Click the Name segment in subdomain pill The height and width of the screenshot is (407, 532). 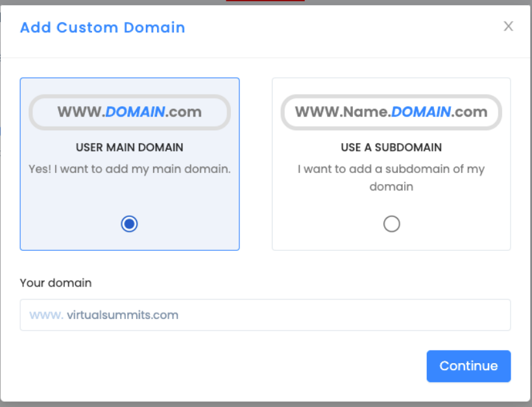click(x=365, y=112)
